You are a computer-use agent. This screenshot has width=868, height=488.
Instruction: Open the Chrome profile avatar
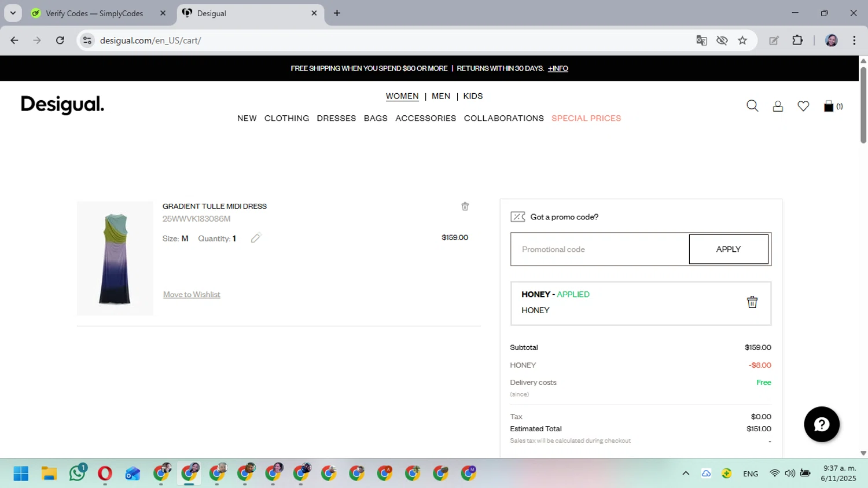832,41
